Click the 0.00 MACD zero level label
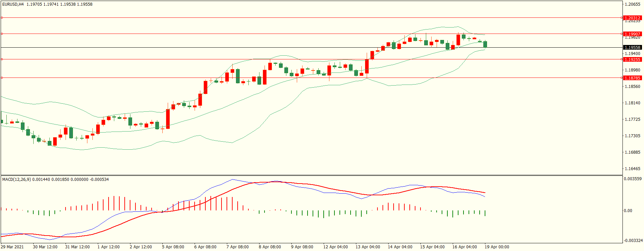The height and width of the screenshot is (251, 644). point(628,211)
